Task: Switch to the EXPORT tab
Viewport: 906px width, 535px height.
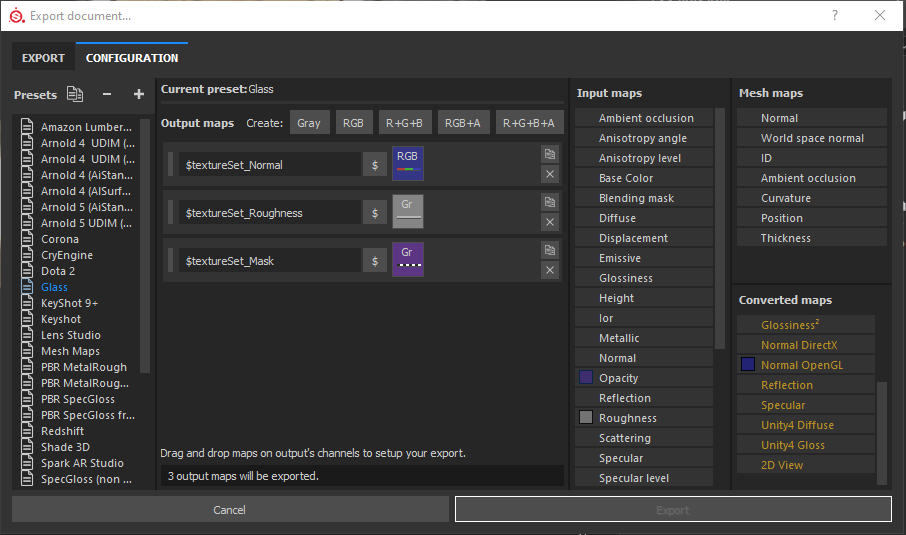Action: pos(44,58)
